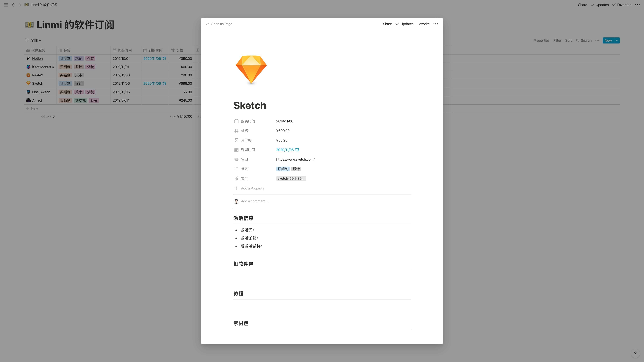Open the top-right page options ellipsis
The image size is (644, 362).
tap(637, 5)
